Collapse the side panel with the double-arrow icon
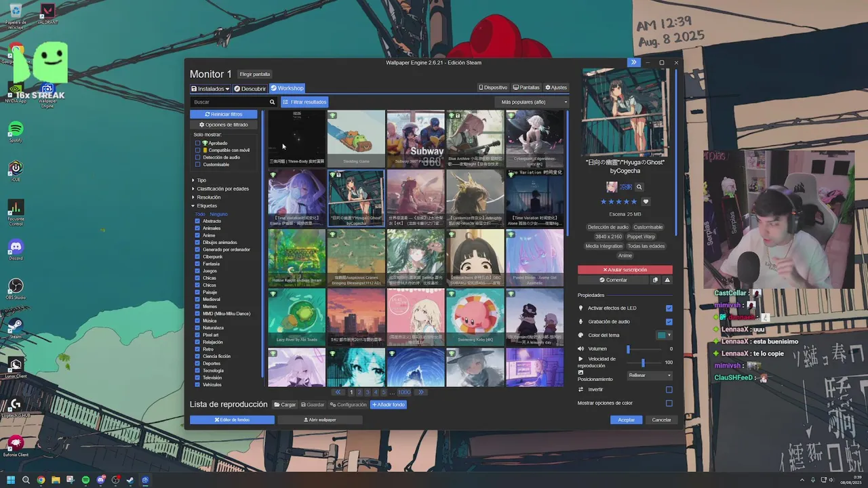The image size is (868, 488). [633, 62]
